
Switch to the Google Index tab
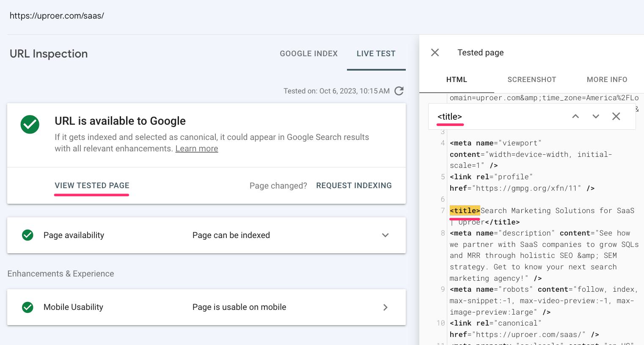point(308,54)
